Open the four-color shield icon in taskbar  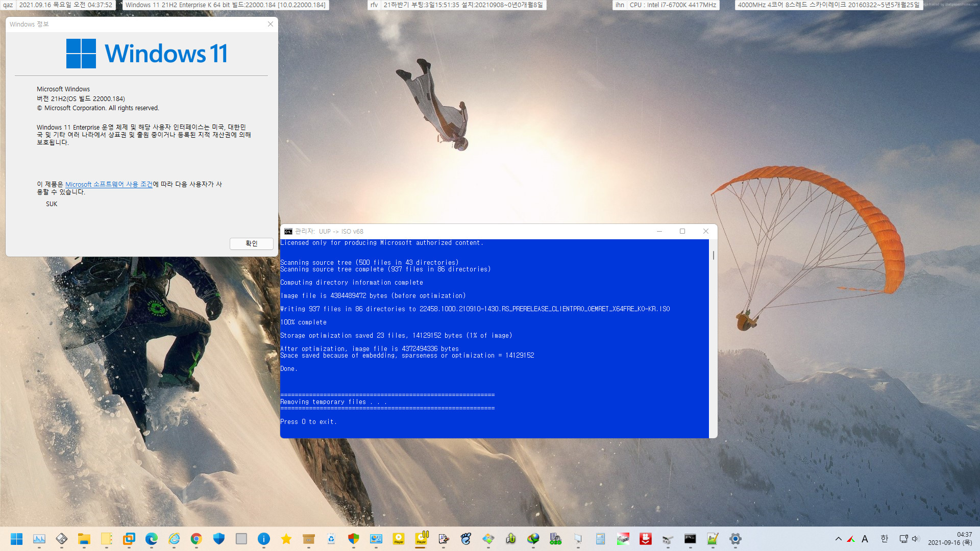(x=354, y=539)
